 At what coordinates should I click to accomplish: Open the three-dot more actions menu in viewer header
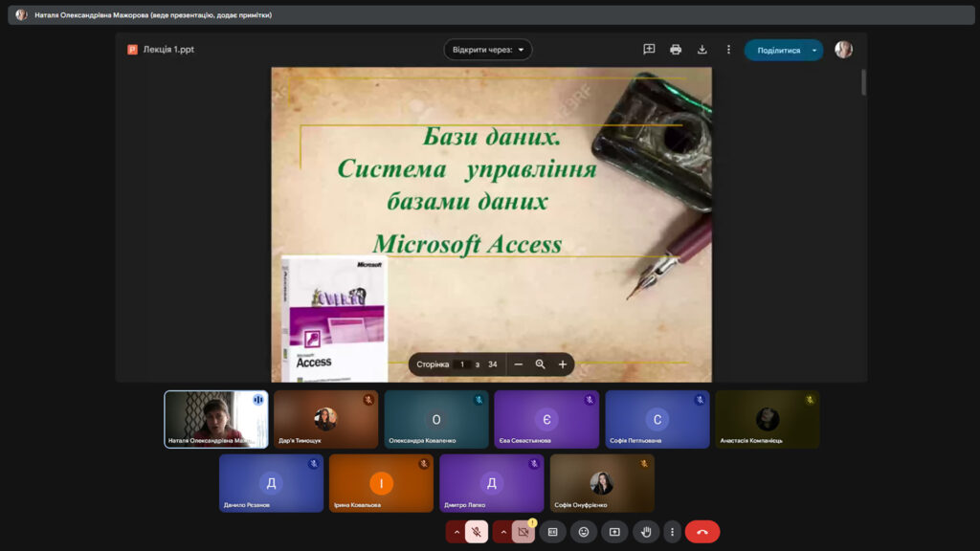pos(728,50)
